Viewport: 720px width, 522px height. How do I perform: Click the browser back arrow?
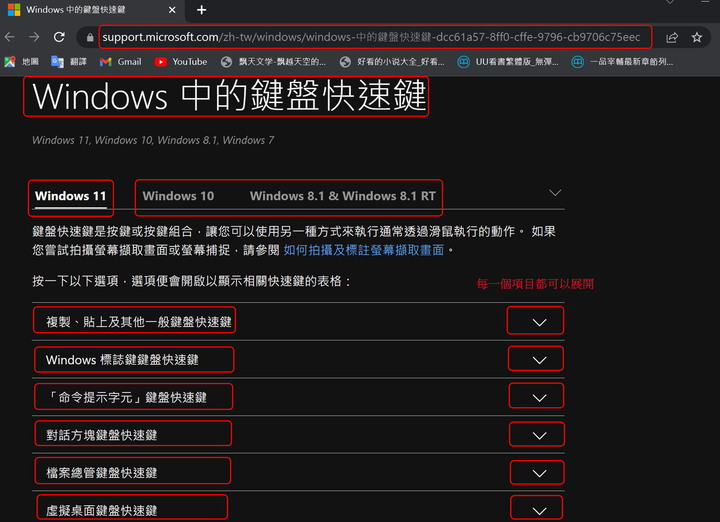pyautogui.click(x=10, y=37)
